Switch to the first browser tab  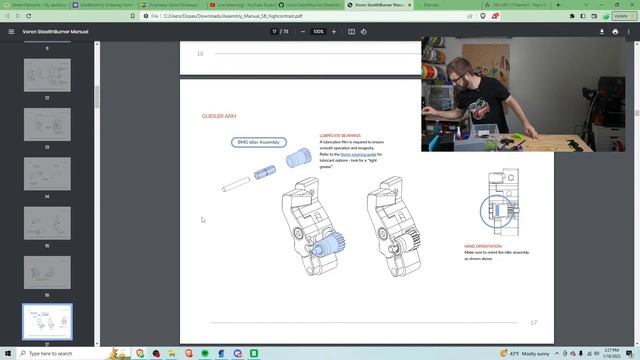coord(35,5)
